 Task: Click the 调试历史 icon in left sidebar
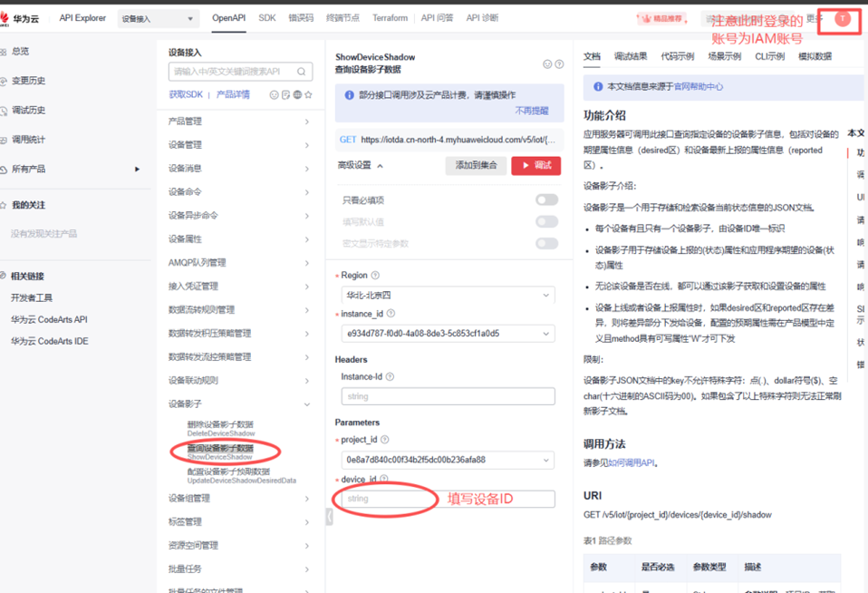4,111
